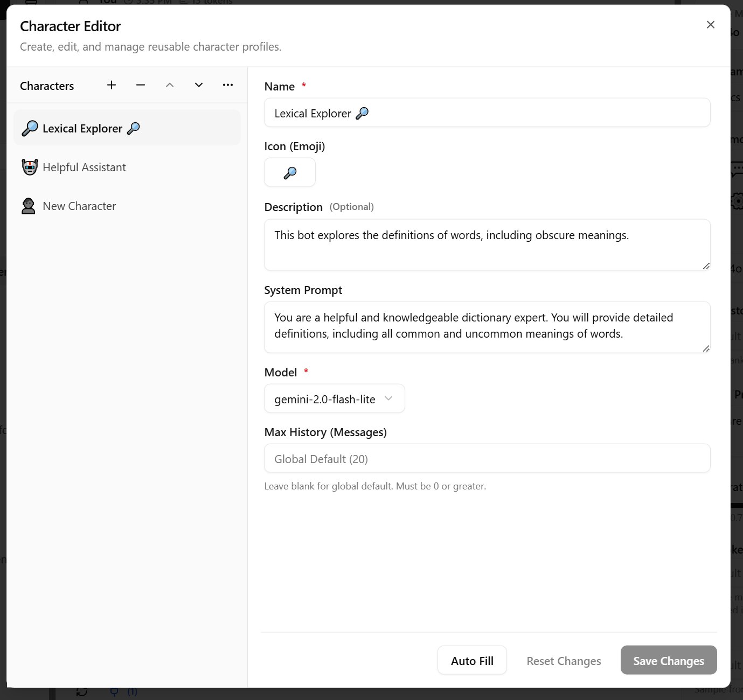Click inside the Description text area
The image size is (743, 700).
(487, 244)
